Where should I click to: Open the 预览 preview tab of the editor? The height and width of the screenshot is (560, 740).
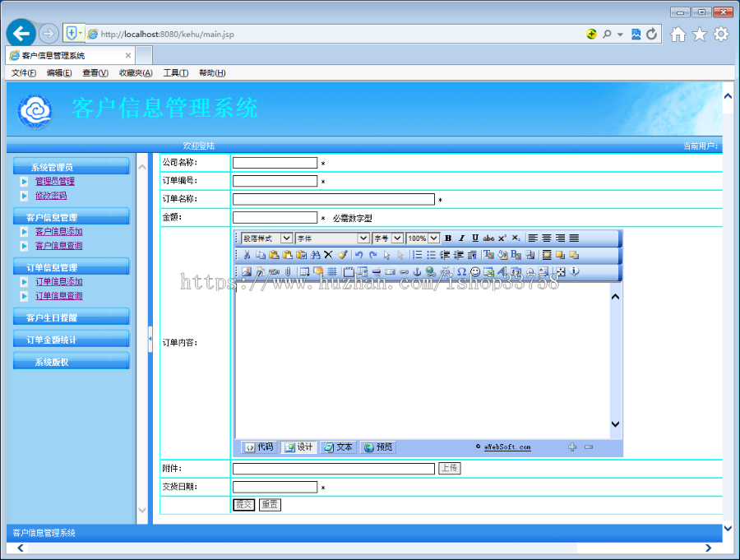(x=378, y=447)
